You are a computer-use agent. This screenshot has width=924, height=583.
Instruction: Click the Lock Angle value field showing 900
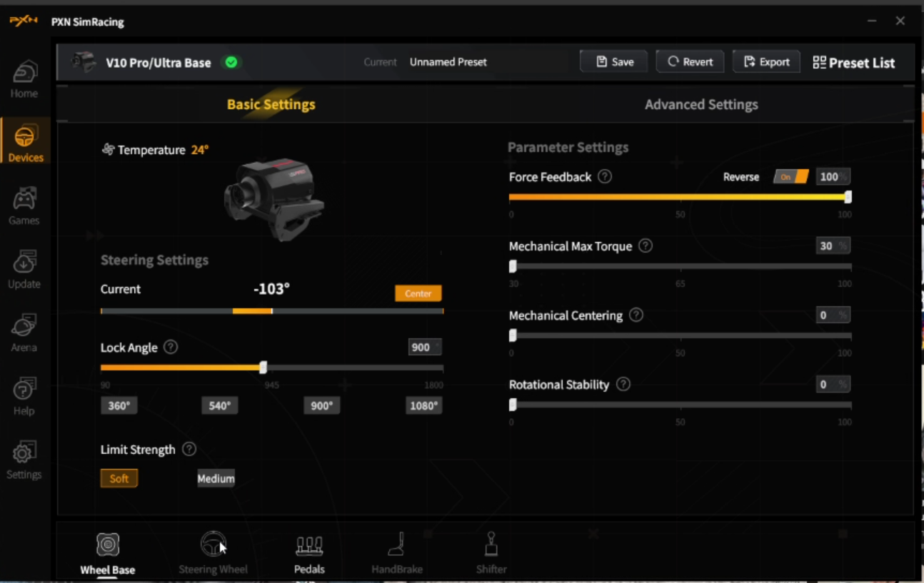point(425,347)
